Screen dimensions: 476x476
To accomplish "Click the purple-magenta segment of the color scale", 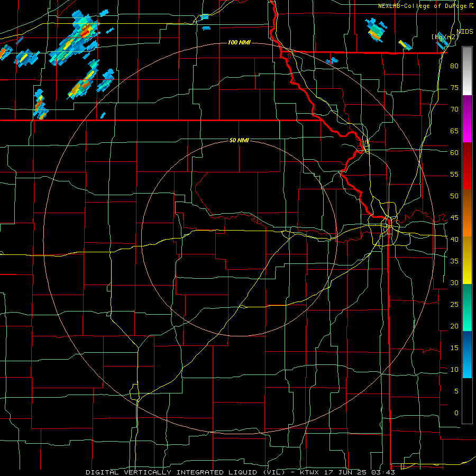I will (x=467, y=118).
